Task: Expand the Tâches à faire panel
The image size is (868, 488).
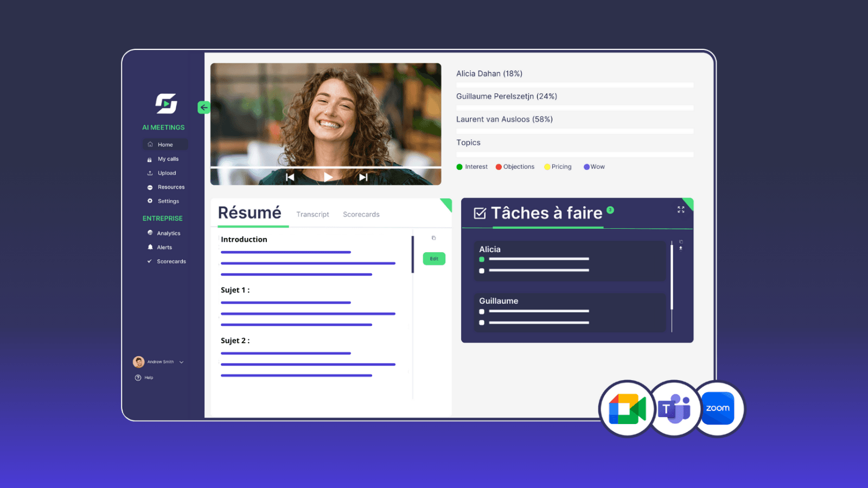Action: click(x=681, y=209)
